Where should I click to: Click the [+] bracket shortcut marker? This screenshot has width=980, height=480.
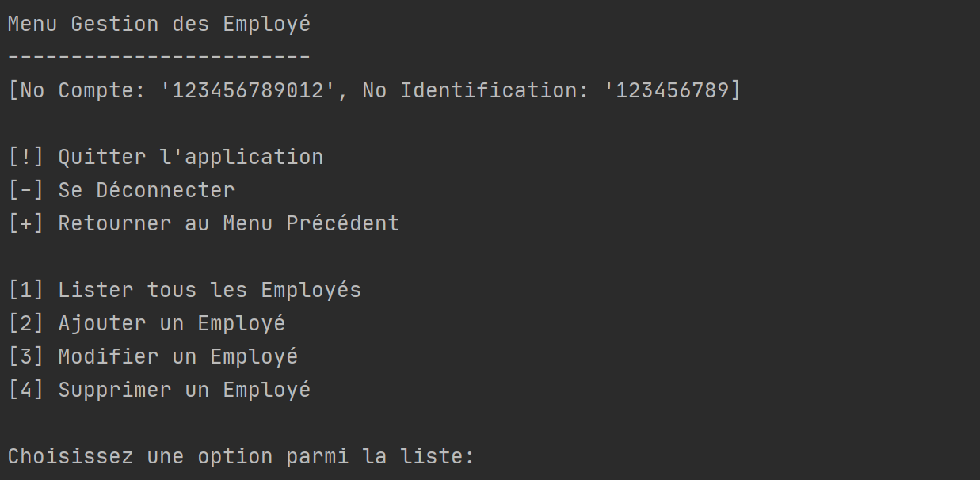[26, 223]
